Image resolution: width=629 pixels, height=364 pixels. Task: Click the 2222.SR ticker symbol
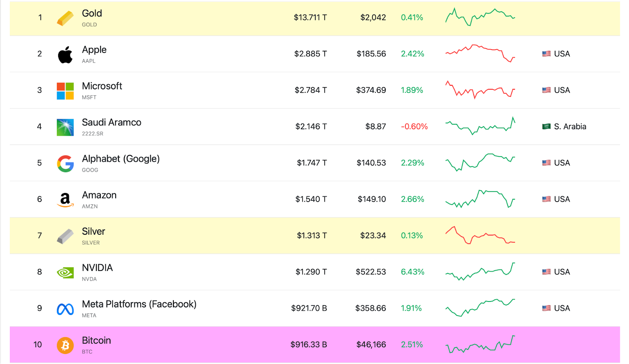(x=92, y=134)
